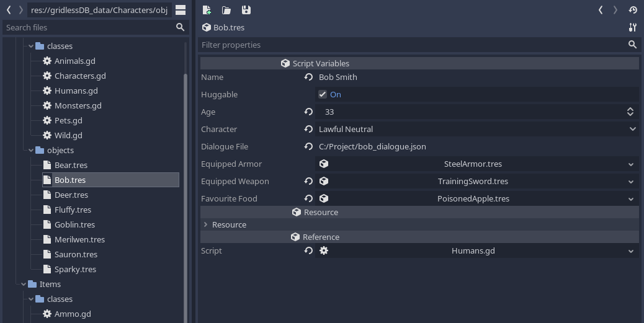Click the SteelArmor.tres resource button
This screenshot has width=644, height=323.
tap(473, 164)
